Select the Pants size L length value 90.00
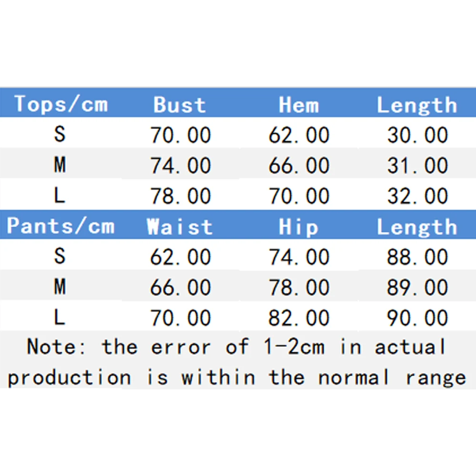Screen dimensions: 476x476 [x=417, y=318]
